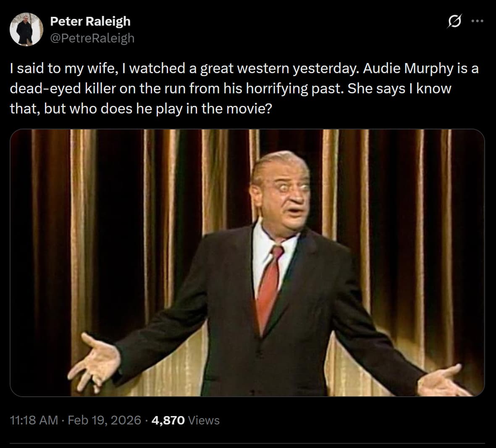Open the Peter Raleigh display name link
The height and width of the screenshot is (448, 496).
(x=90, y=21)
